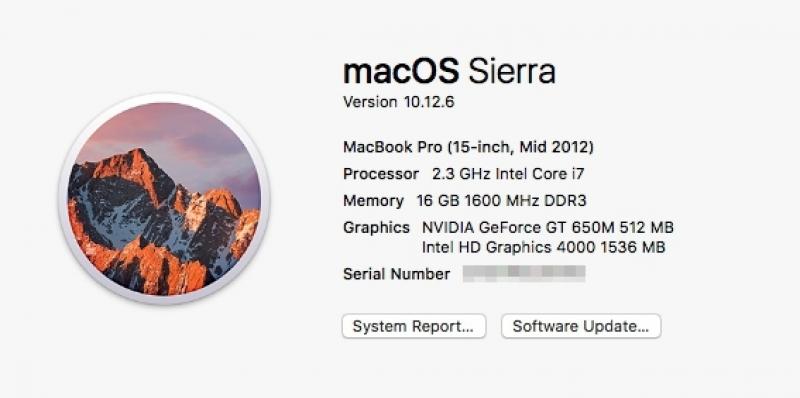Screen dimensions: 800x398
Task: Click the System Report... button
Action: click(414, 326)
